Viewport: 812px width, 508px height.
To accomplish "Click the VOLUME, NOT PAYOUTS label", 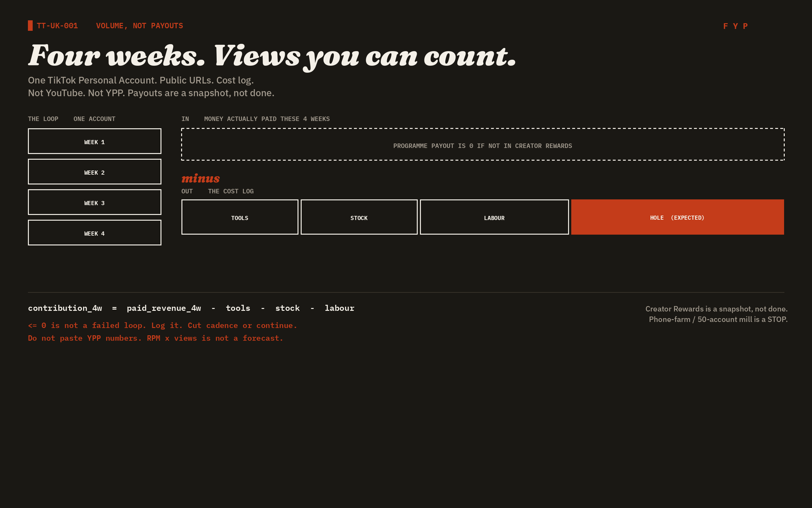I will [140, 26].
